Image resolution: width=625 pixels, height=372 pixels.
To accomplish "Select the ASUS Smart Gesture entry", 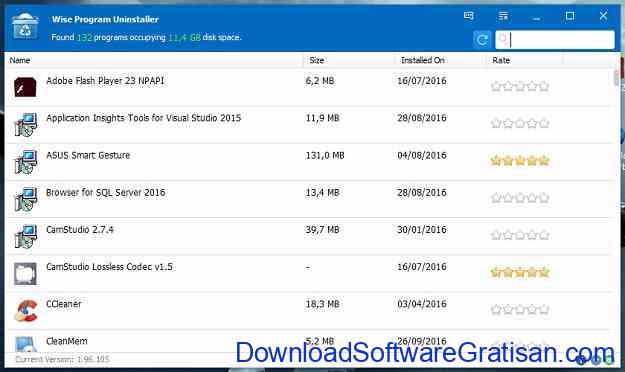I will (x=88, y=155).
